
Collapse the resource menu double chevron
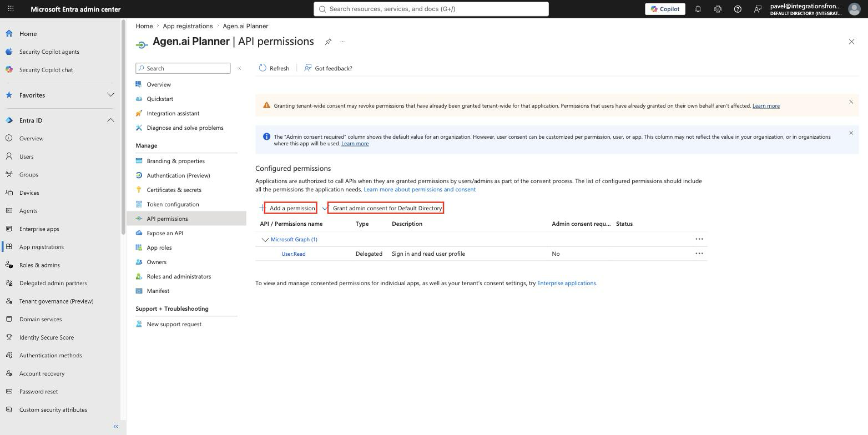point(239,68)
